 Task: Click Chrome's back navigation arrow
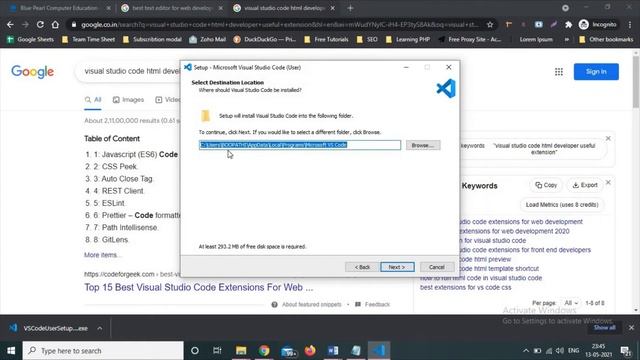10,24
